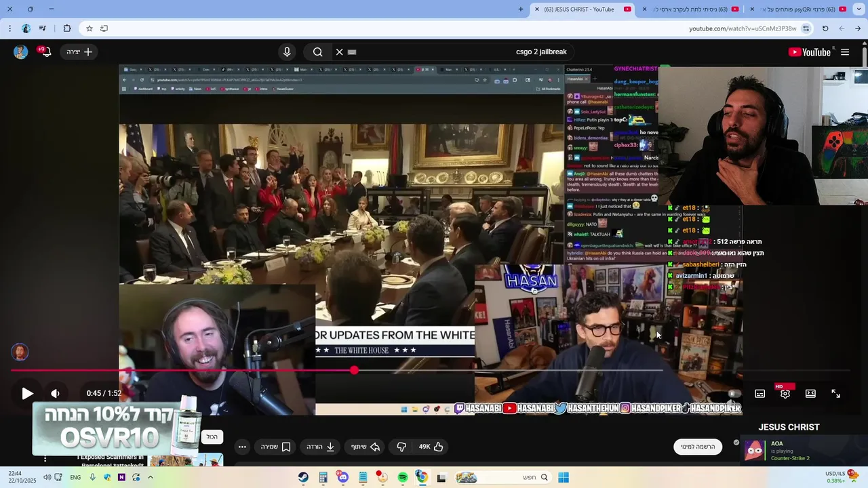868x488 pixels.
Task: Open Steam from the taskbar
Action: pos(303,478)
